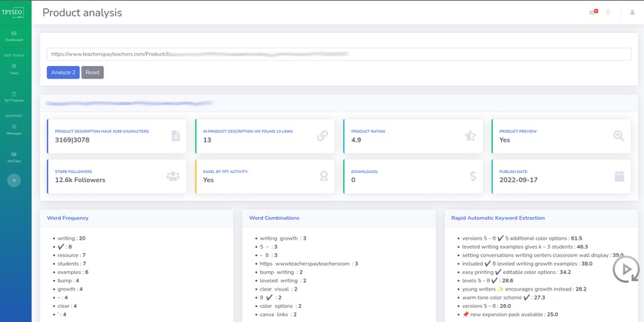Click the dollar icon on Downloads card
Image resolution: width=644 pixels, height=322 pixels.
tap(473, 176)
